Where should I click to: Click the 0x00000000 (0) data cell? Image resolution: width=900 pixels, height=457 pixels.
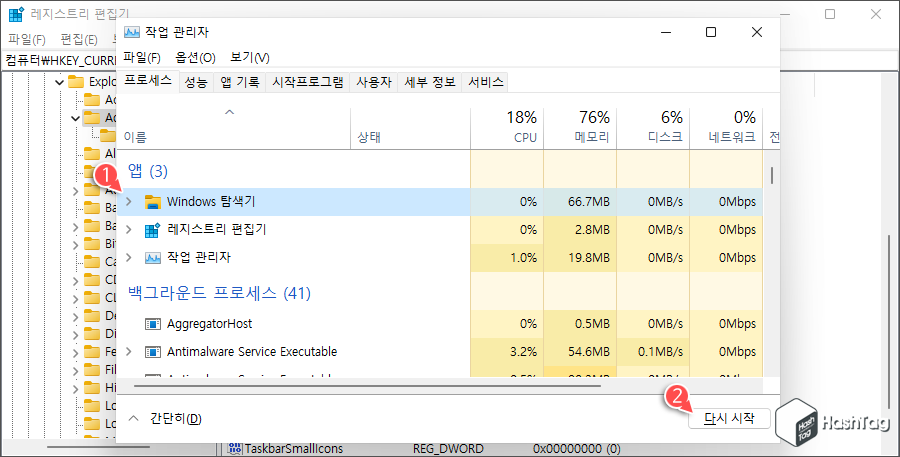coord(576,448)
